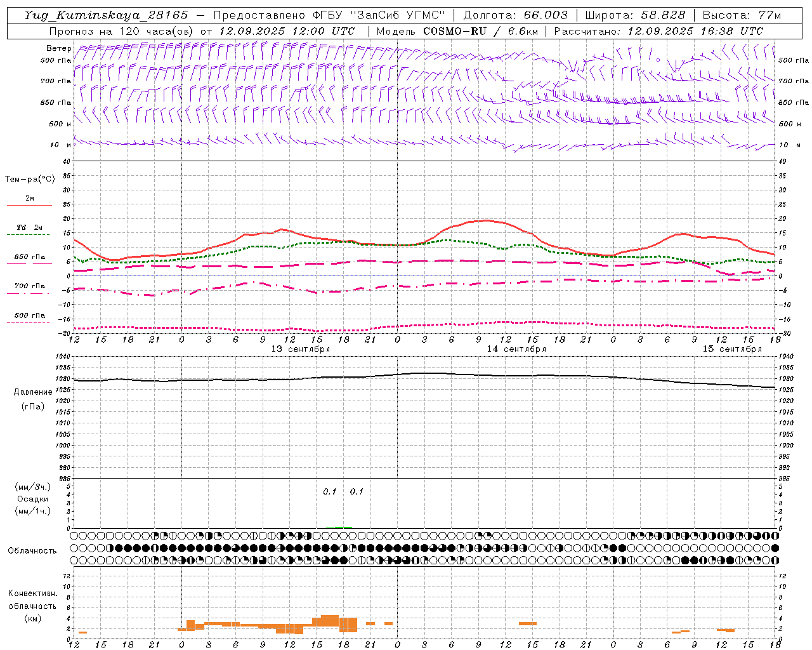Click the latitude value Широта: 58.828
812x650 pixels.
point(635,15)
